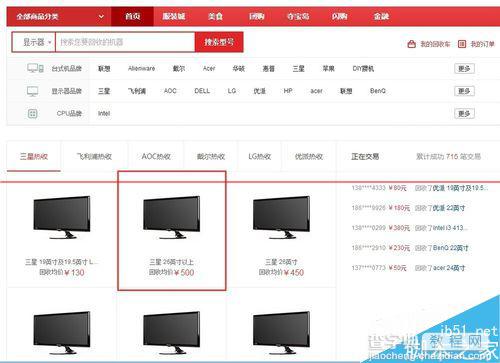The height and width of the screenshot is (363, 500).
Task: Show 更多 brands in the CPU品牌 row
Action: pos(464,114)
